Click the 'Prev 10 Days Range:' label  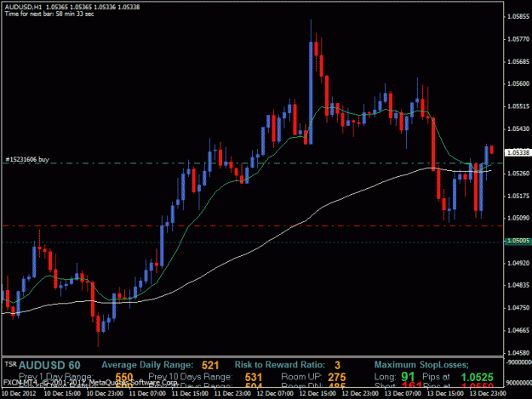click(x=191, y=377)
